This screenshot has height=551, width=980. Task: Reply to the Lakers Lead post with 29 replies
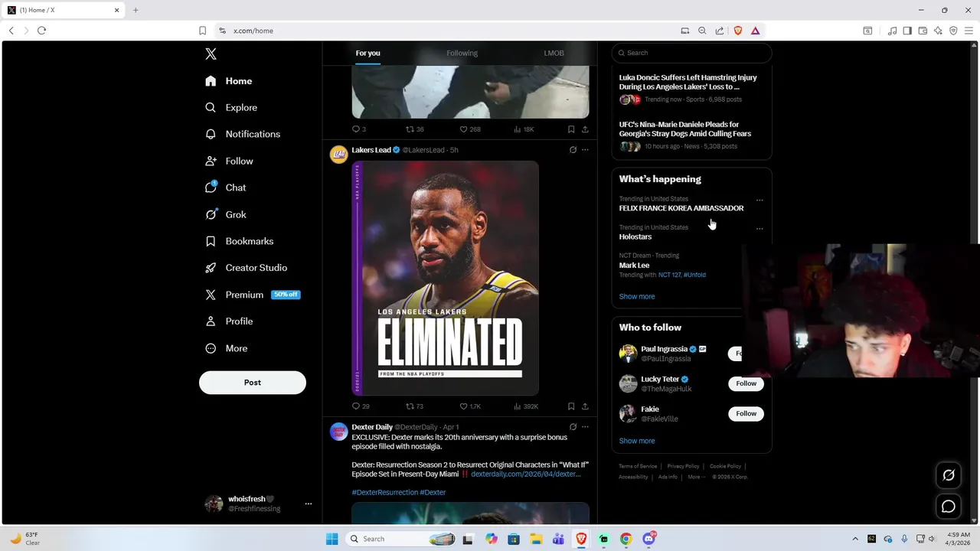pos(360,406)
